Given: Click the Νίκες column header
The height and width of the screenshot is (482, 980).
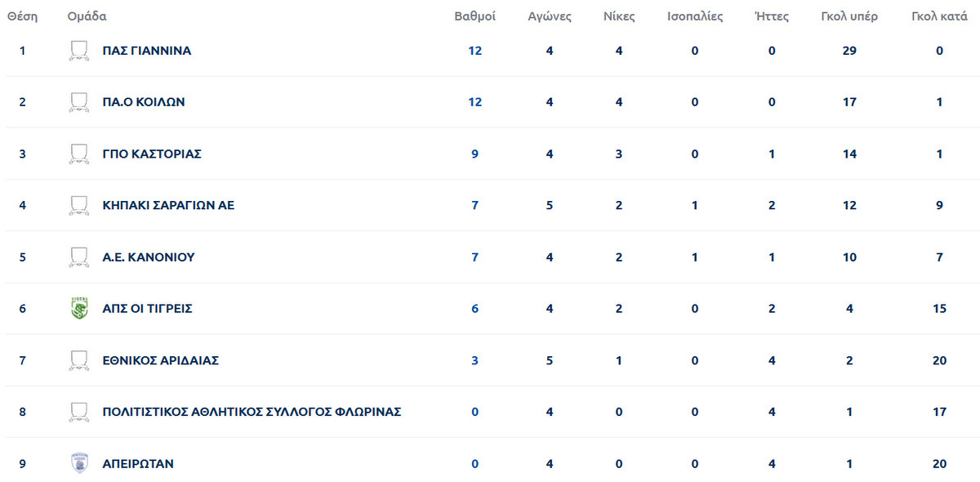Looking at the screenshot, I should pos(619,16).
